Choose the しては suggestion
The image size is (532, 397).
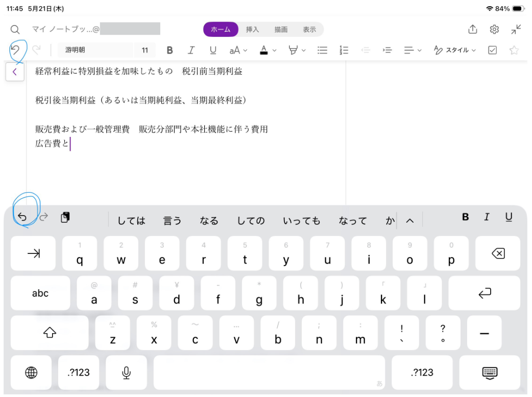click(131, 221)
